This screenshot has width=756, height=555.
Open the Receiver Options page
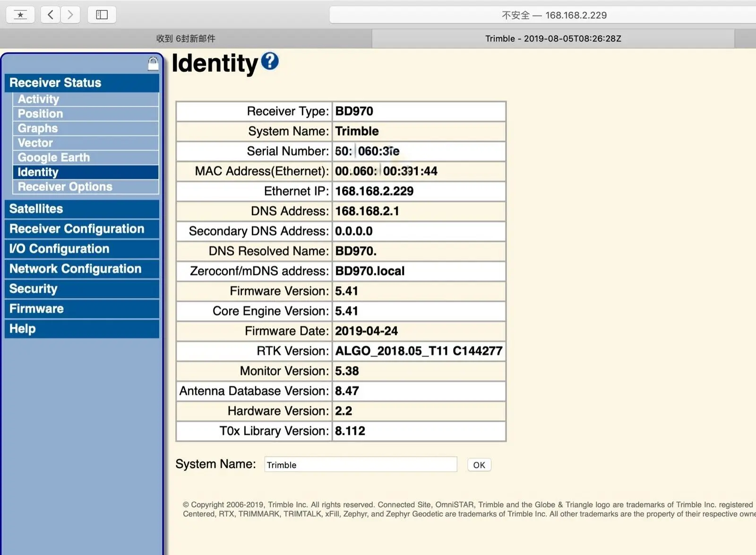86,187
